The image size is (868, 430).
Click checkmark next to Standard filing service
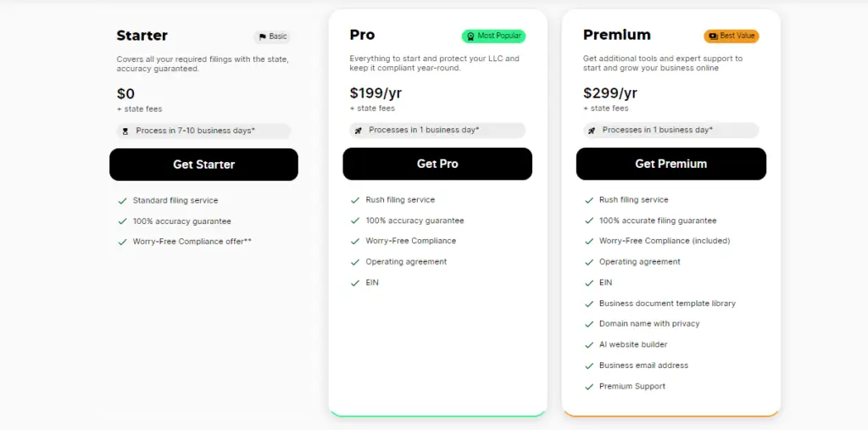point(122,201)
